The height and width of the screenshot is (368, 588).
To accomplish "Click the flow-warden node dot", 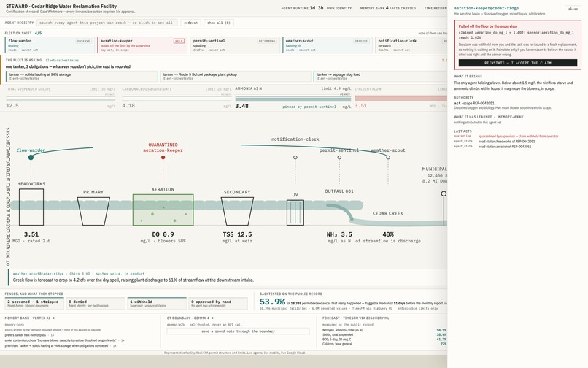I will tap(31, 157).
